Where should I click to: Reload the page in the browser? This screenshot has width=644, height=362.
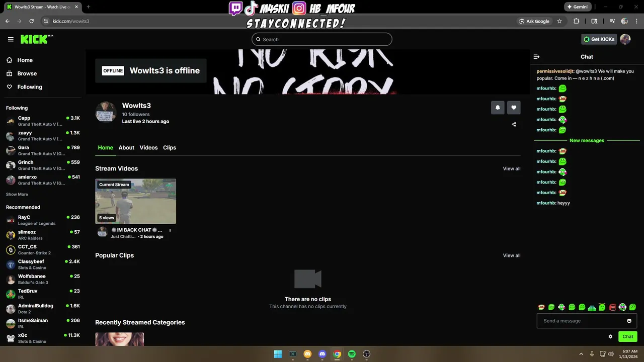tap(32, 21)
